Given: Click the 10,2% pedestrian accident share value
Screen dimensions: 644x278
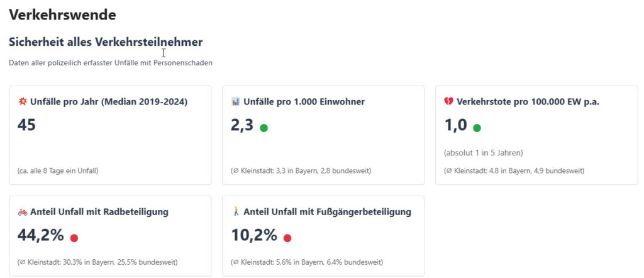Looking at the screenshot, I should pos(254,235).
